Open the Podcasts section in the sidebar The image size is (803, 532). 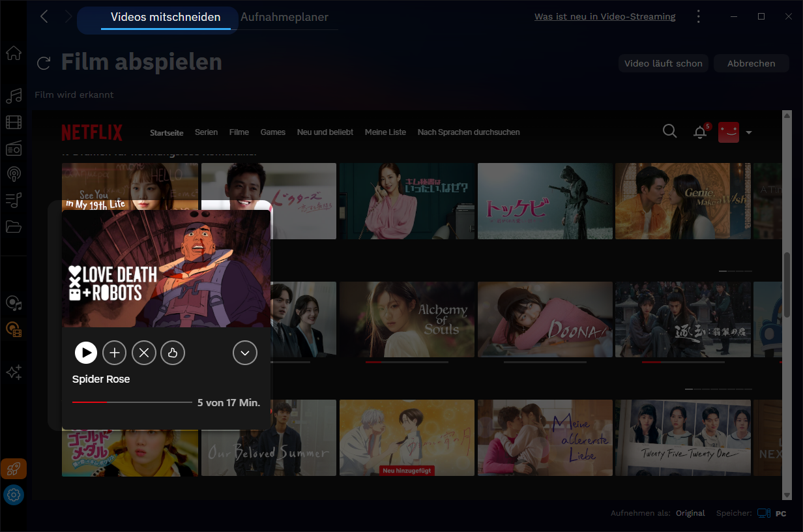click(x=14, y=174)
